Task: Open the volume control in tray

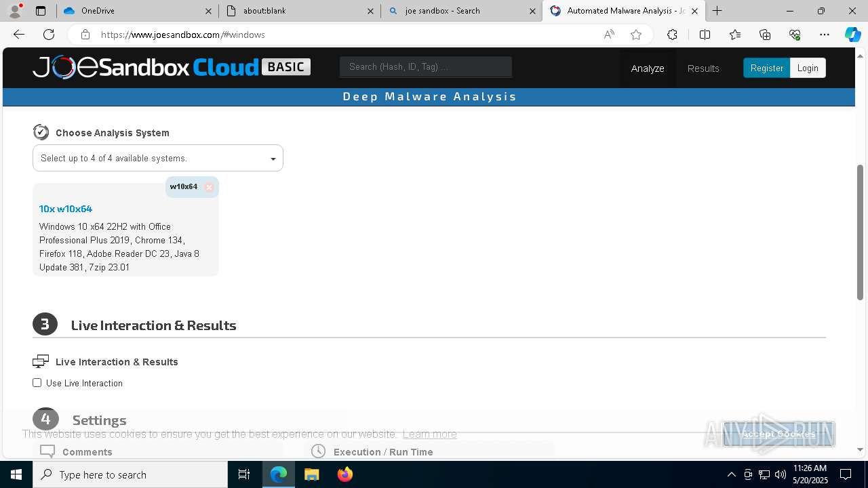Action: click(x=781, y=474)
